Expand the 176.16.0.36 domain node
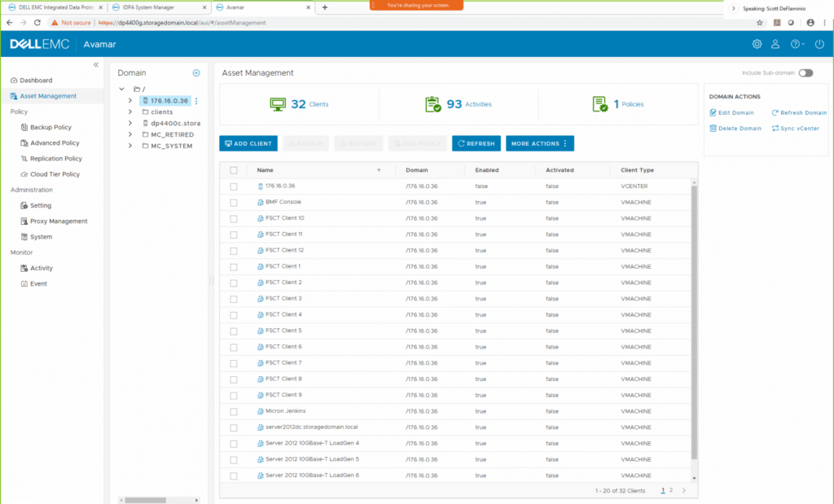The width and height of the screenshot is (834, 504). (130, 100)
